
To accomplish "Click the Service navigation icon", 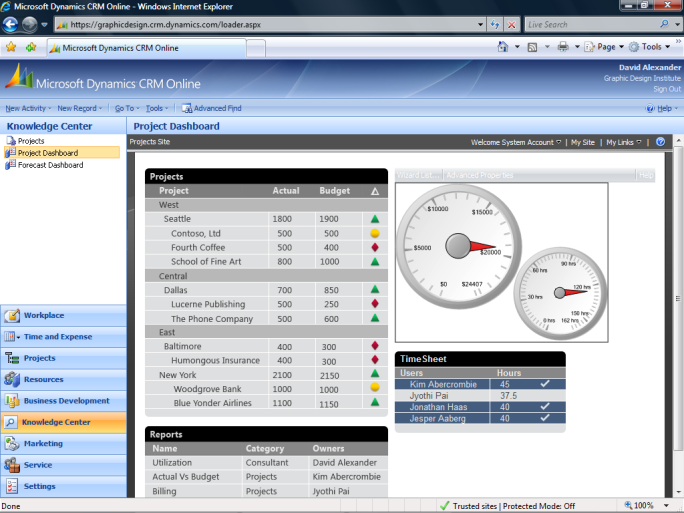I will tap(12, 465).
